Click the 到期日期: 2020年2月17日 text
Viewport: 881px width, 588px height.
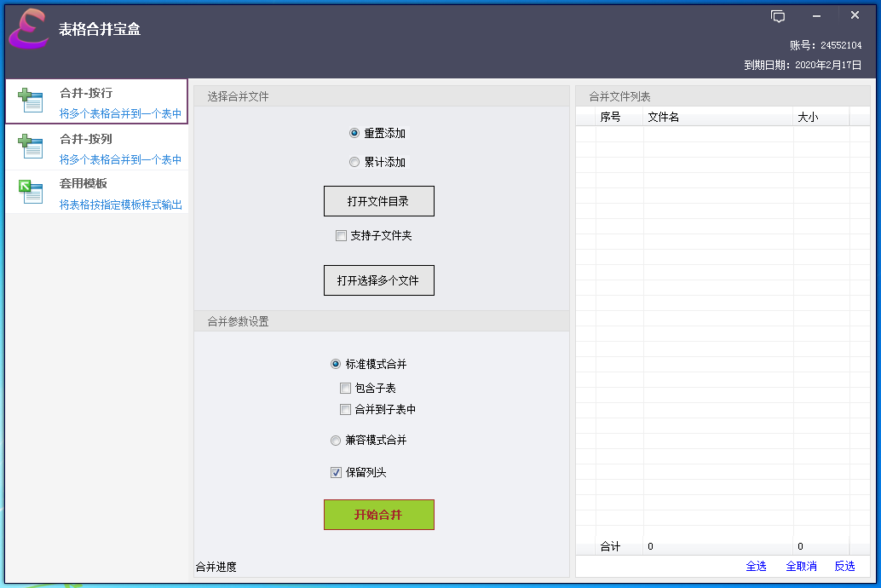[803, 66]
